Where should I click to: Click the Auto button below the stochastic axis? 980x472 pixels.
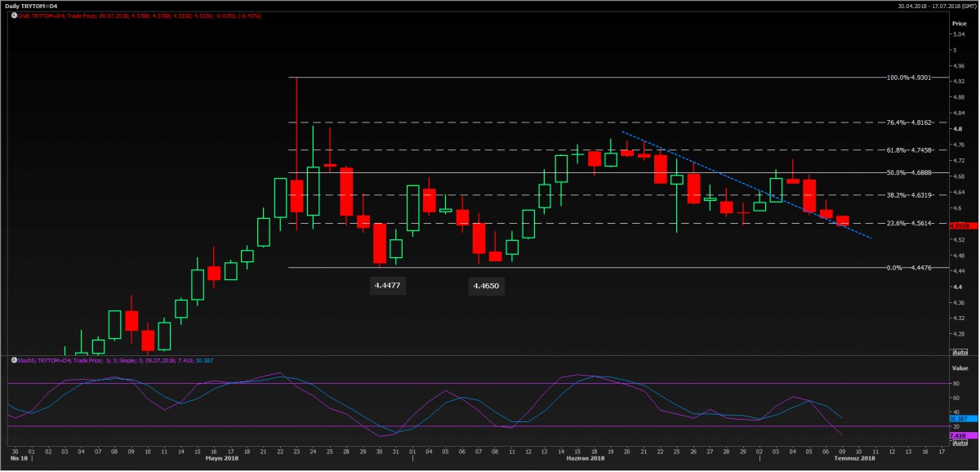(x=960, y=442)
